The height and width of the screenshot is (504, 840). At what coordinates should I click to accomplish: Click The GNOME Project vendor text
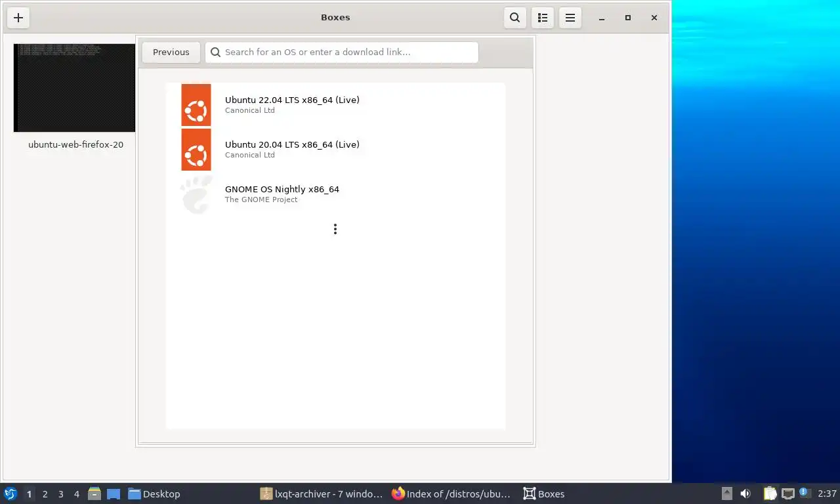coord(261,199)
